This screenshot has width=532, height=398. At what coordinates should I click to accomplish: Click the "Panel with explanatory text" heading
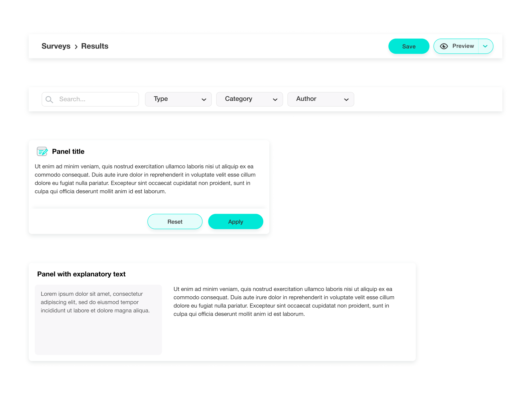point(81,274)
